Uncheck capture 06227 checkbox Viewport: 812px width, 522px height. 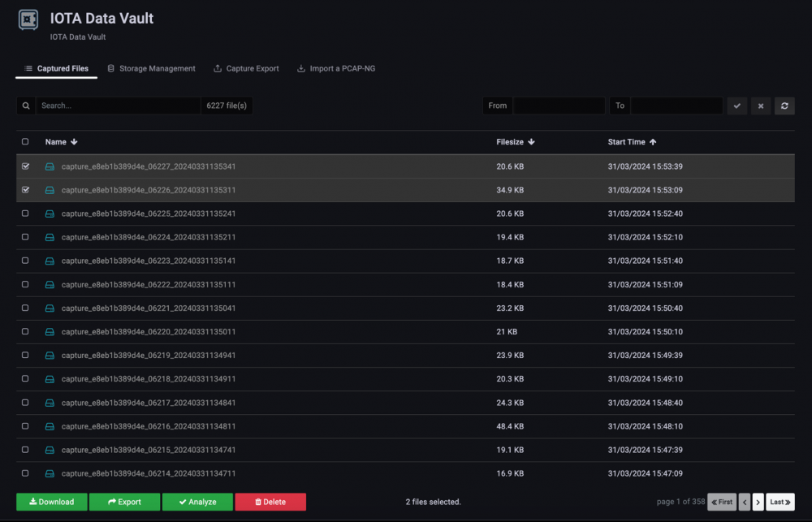[x=25, y=166]
